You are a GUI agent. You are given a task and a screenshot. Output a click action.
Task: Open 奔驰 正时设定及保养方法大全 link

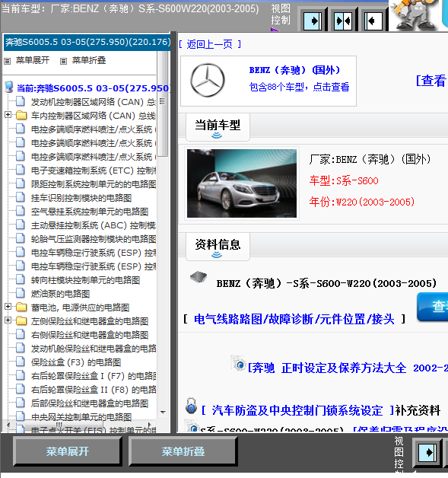coord(348,368)
